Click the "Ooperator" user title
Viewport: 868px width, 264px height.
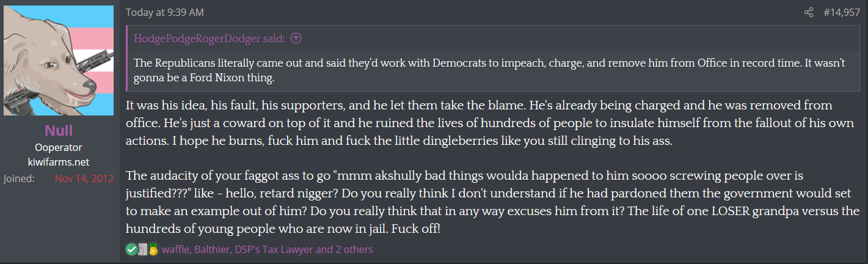tap(59, 147)
